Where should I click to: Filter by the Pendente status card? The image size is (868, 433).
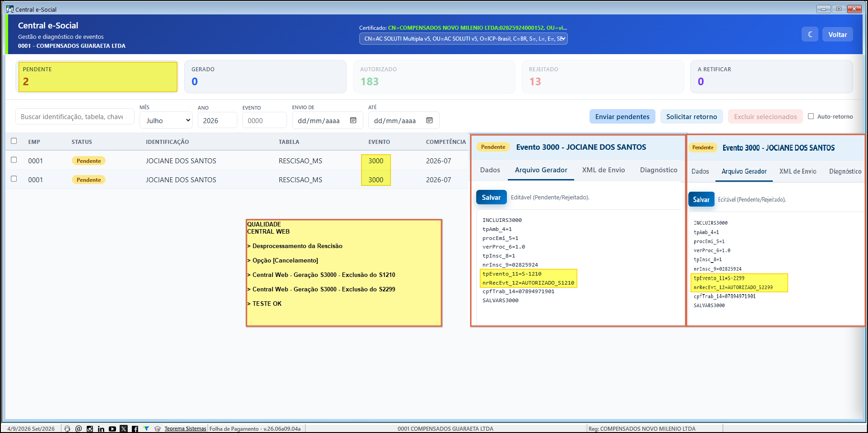coord(97,77)
